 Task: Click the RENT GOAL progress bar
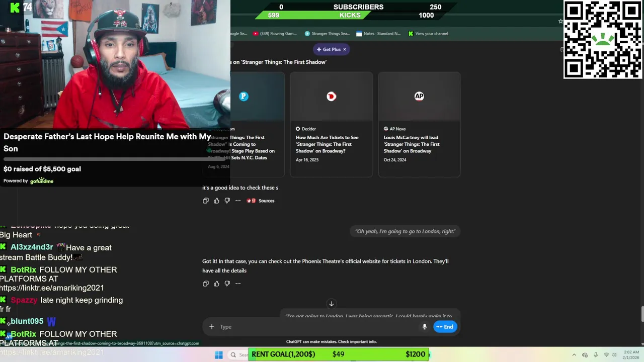[339, 354]
